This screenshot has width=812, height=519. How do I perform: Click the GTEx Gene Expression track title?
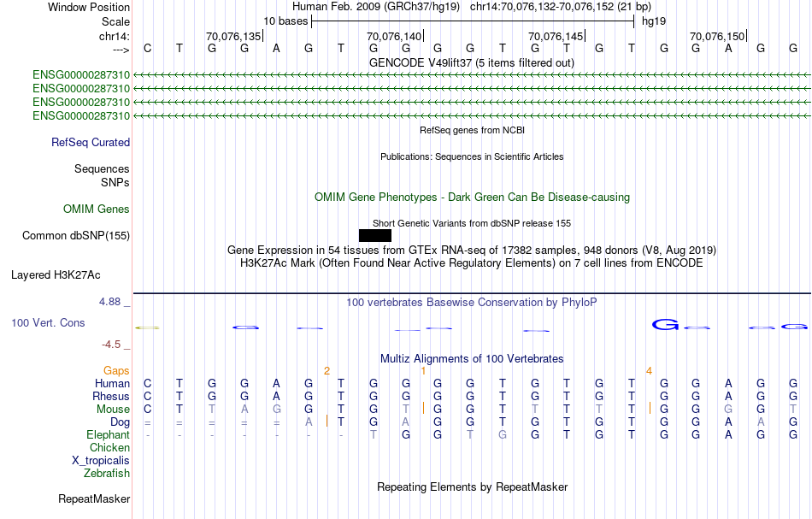click(x=472, y=251)
